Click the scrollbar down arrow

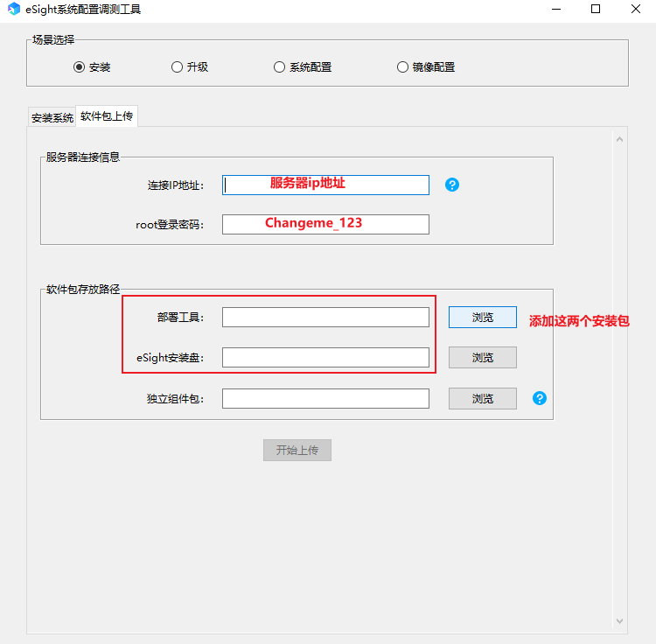click(x=619, y=621)
